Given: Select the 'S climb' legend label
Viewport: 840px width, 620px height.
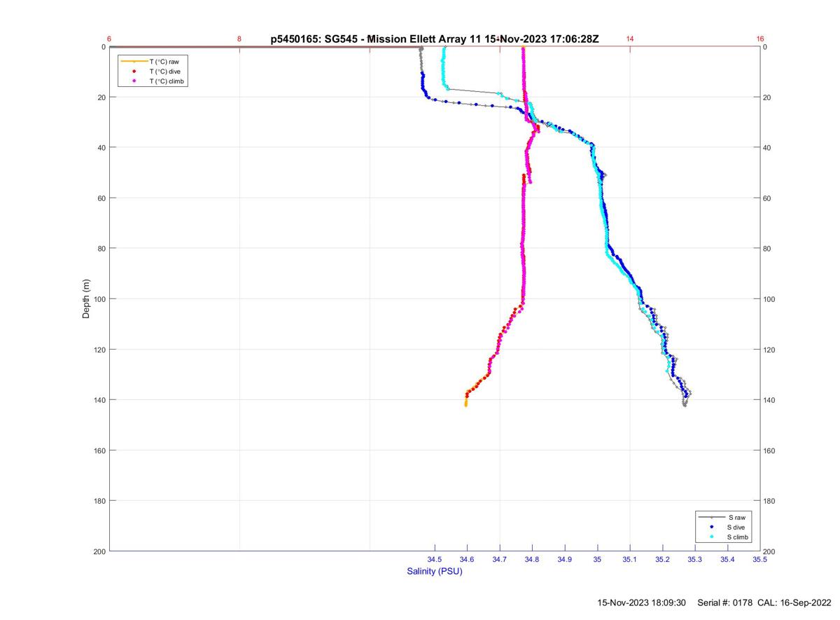Looking at the screenshot, I should 738,537.
